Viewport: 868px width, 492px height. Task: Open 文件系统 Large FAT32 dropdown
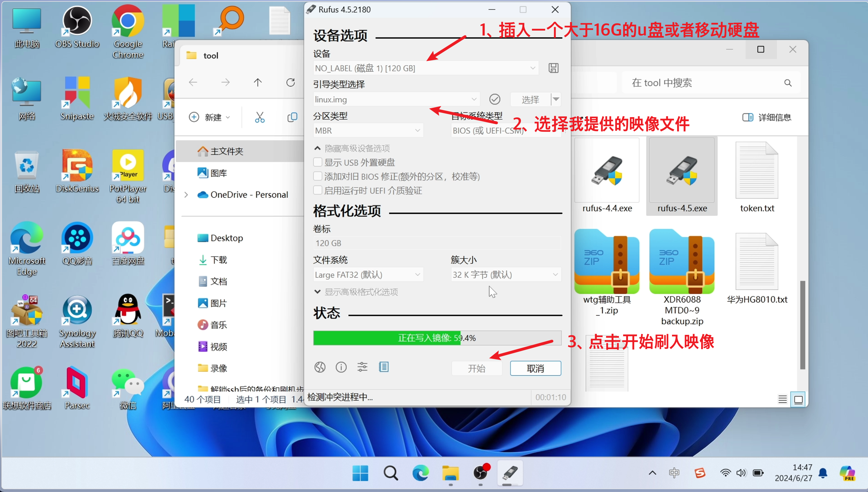[368, 274]
